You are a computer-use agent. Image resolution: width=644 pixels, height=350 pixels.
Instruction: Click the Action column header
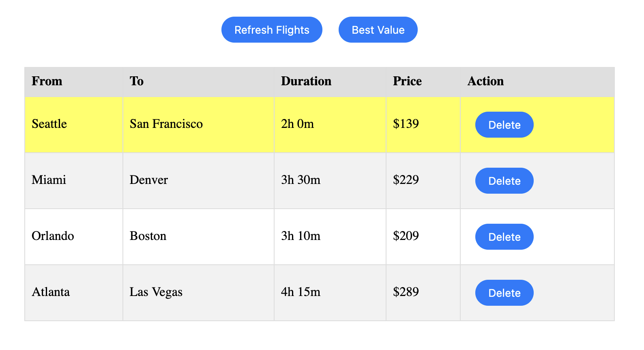tap(485, 81)
